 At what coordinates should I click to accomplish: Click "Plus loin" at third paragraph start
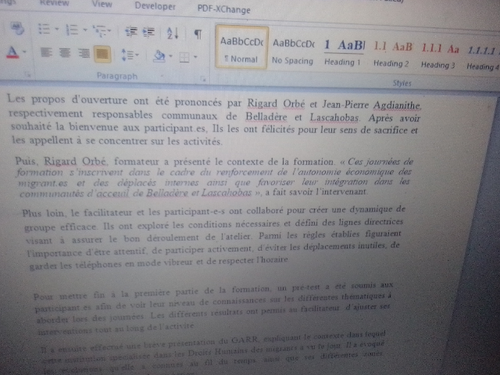(43, 213)
